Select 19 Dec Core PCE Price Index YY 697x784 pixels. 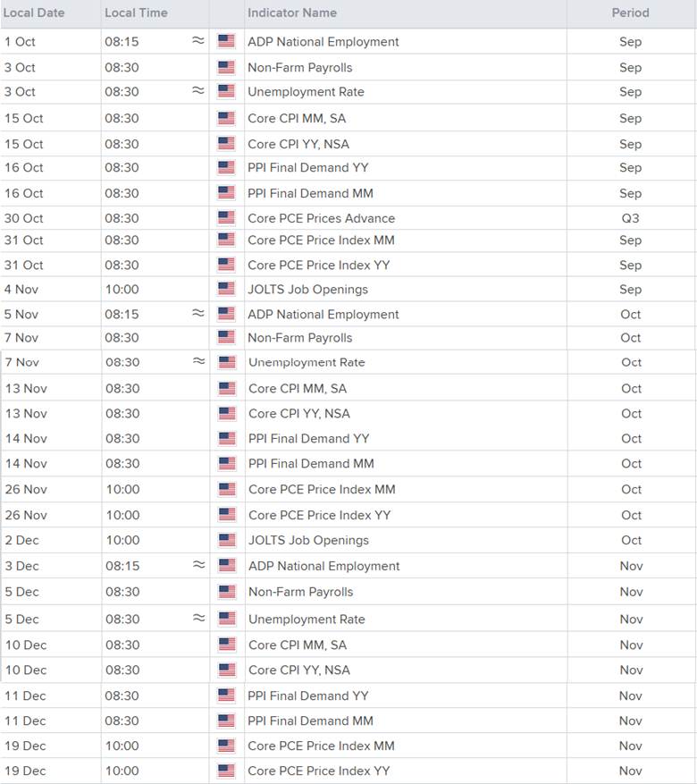point(321,771)
